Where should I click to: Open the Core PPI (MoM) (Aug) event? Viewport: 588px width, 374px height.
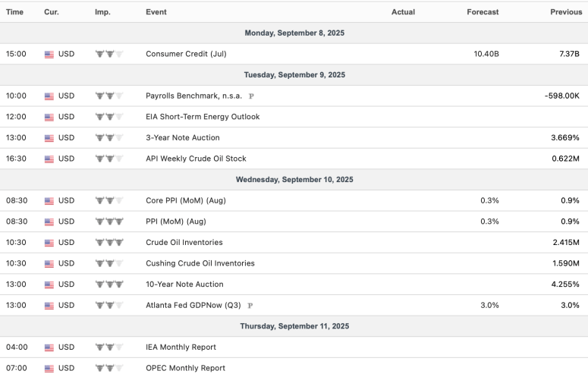(186, 201)
